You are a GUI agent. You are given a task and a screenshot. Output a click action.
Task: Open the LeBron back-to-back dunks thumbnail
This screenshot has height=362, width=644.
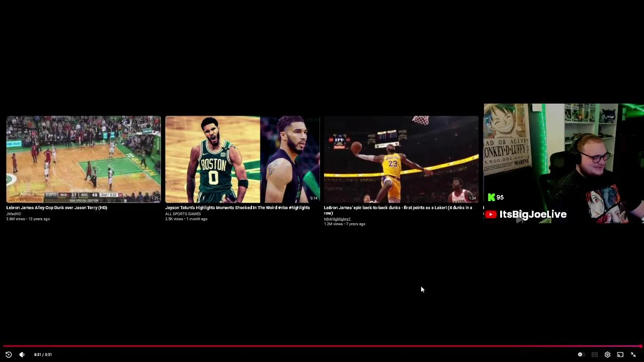tap(401, 159)
